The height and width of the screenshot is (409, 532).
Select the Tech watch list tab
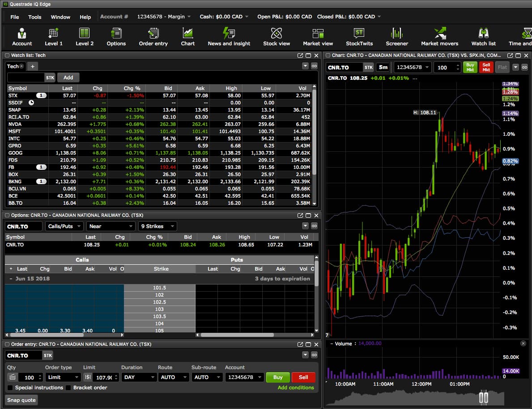tap(12, 66)
